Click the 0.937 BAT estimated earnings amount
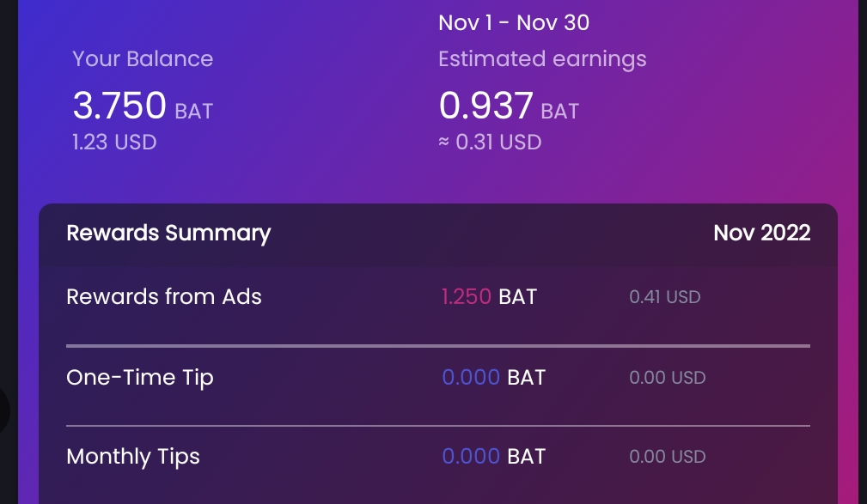 tap(509, 106)
